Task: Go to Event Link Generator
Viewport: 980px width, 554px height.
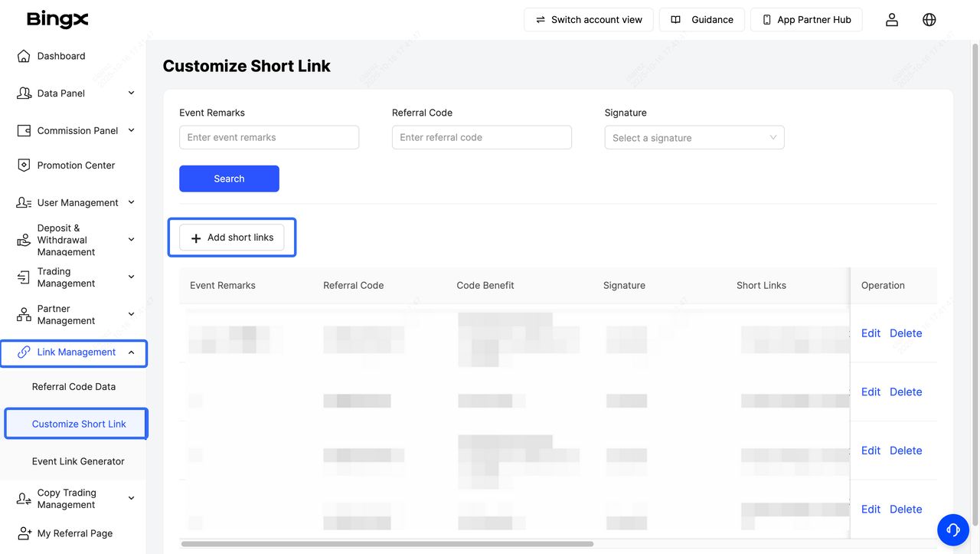Action: pyautogui.click(x=78, y=461)
